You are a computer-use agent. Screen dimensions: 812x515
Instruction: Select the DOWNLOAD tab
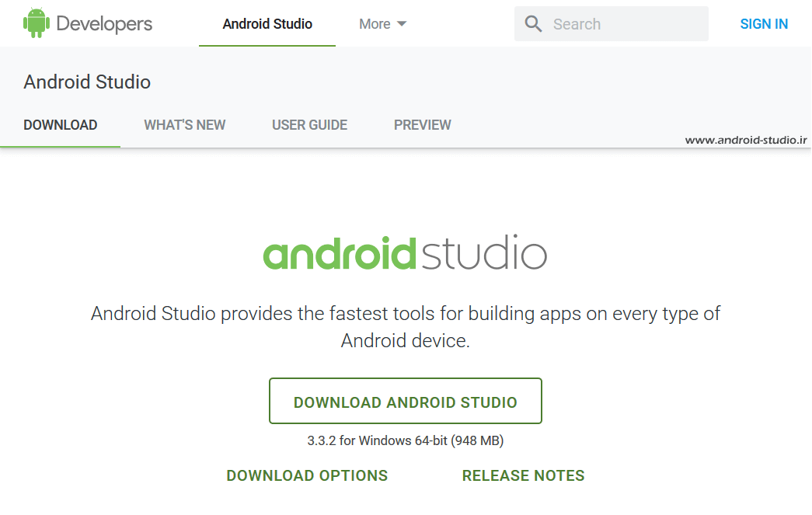click(60, 125)
